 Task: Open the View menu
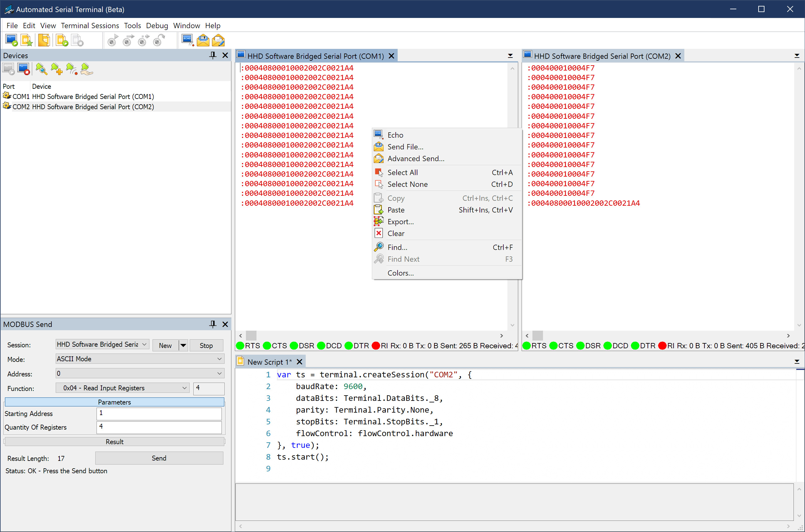tap(48, 25)
